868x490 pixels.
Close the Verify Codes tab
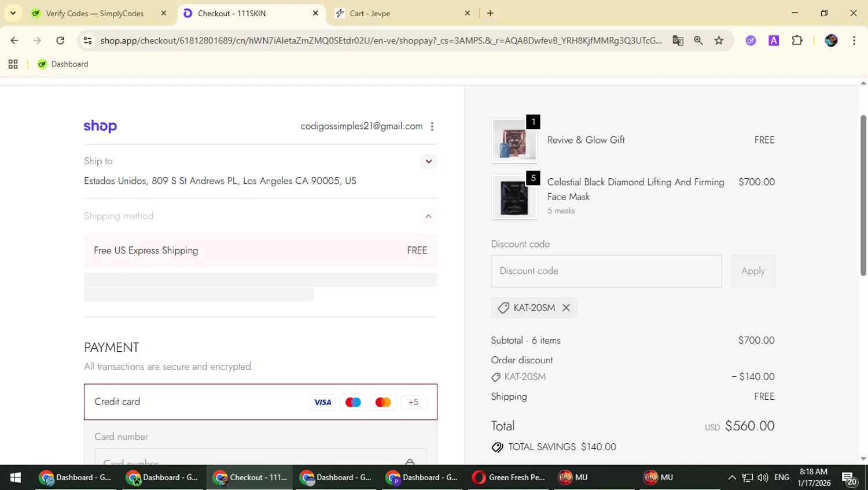164,13
